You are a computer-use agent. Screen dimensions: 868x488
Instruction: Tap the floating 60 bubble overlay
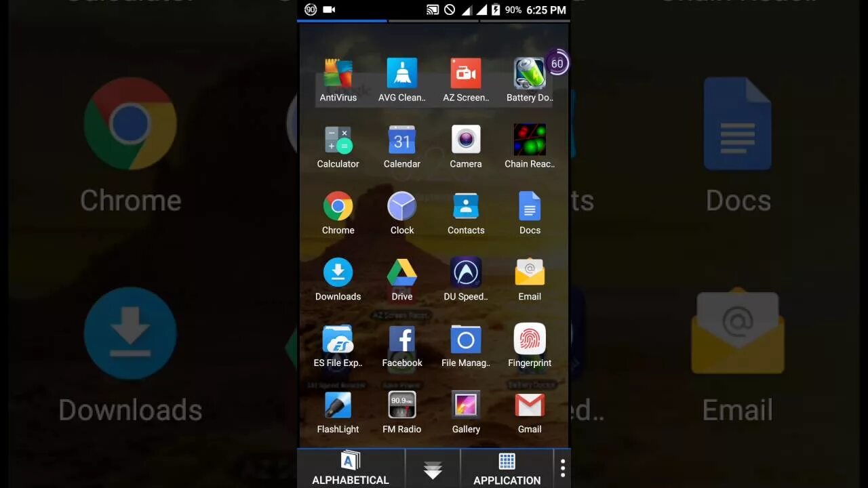click(x=557, y=64)
